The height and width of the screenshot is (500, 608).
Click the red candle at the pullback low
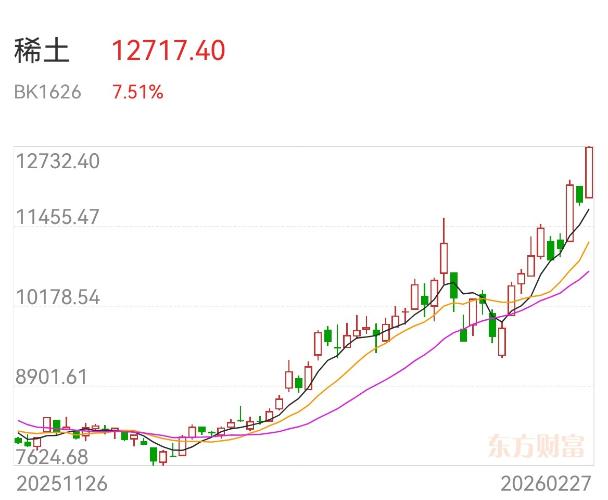point(502,342)
